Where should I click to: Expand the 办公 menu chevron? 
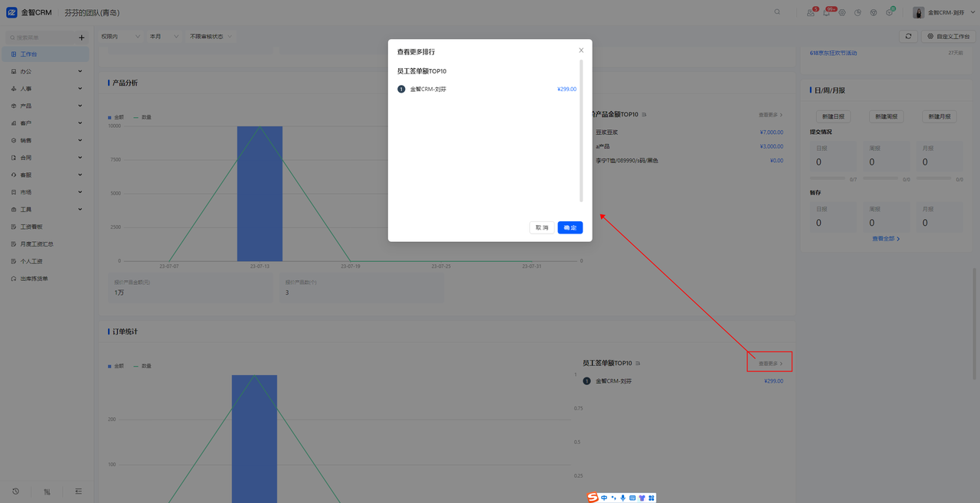coord(80,71)
